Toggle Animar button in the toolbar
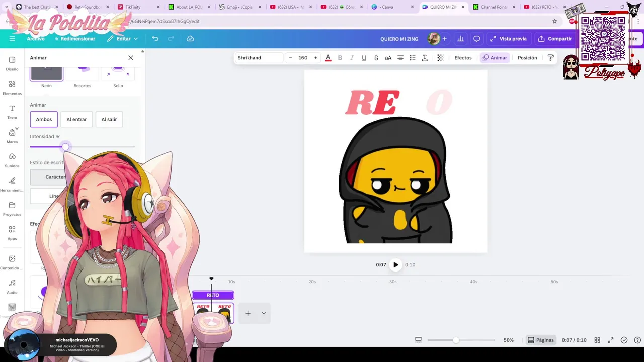Image resolution: width=644 pixels, height=362 pixels. [495, 58]
